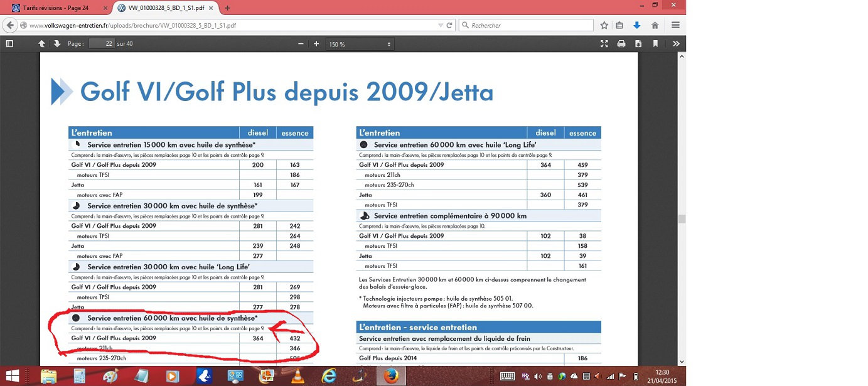Click the scrollbar up arrow
Screen dimensions: 868x386
coord(682,56)
